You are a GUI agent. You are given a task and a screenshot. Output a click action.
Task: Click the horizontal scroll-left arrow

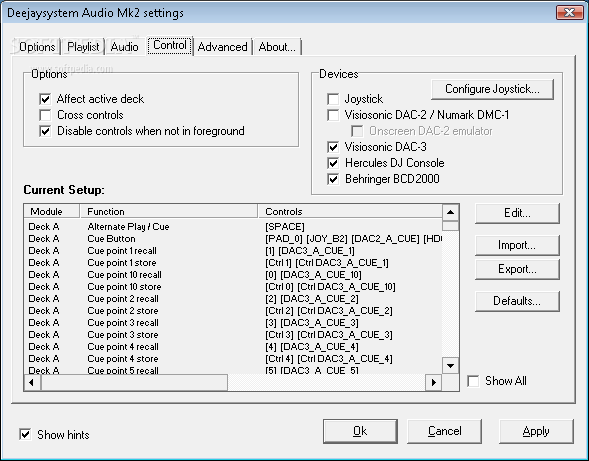point(32,382)
